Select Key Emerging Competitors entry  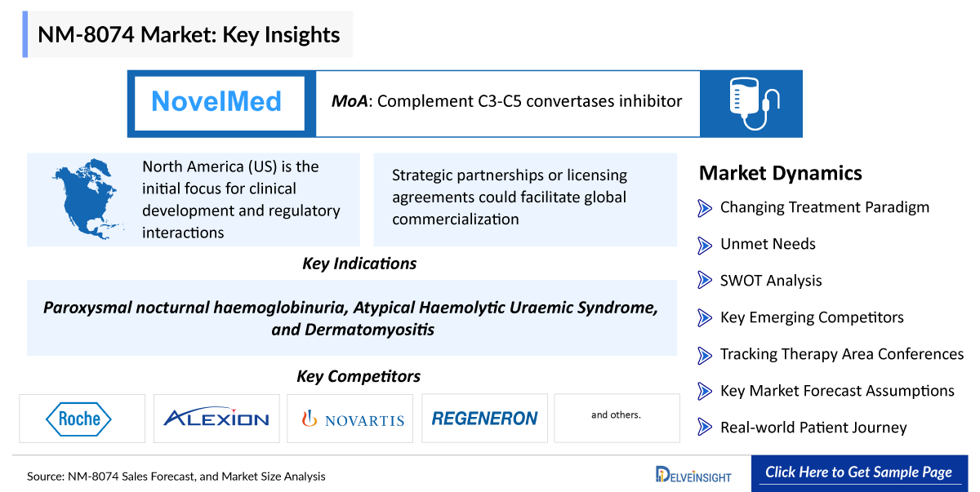[812, 317]
